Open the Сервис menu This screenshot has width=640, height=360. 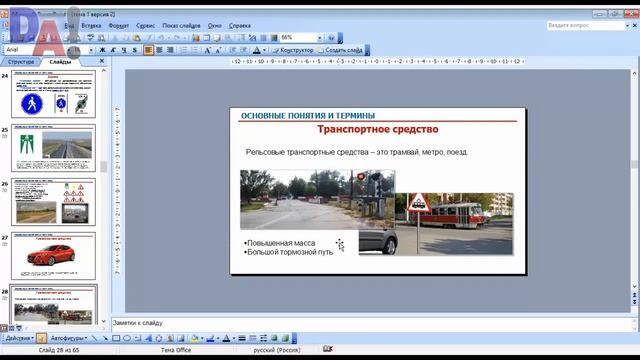coord(145,26)
